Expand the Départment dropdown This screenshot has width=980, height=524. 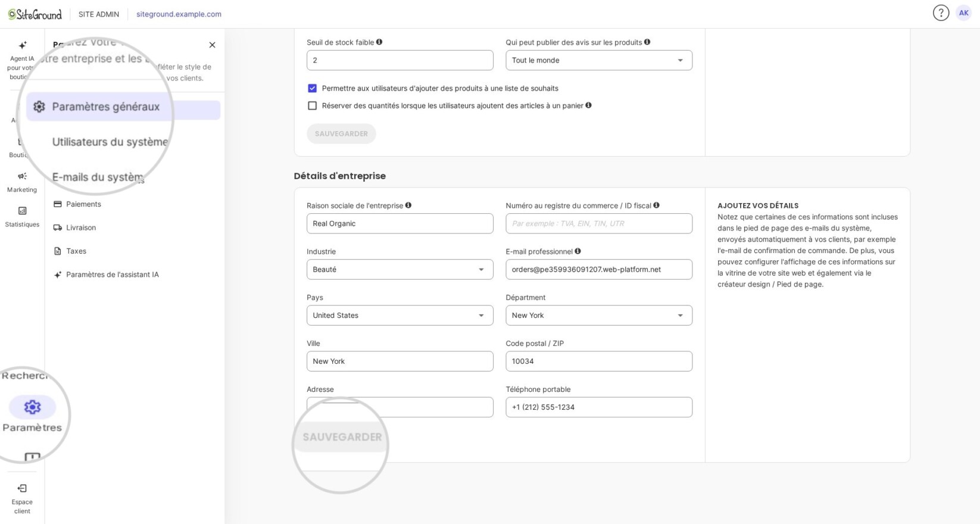(599, 315)
